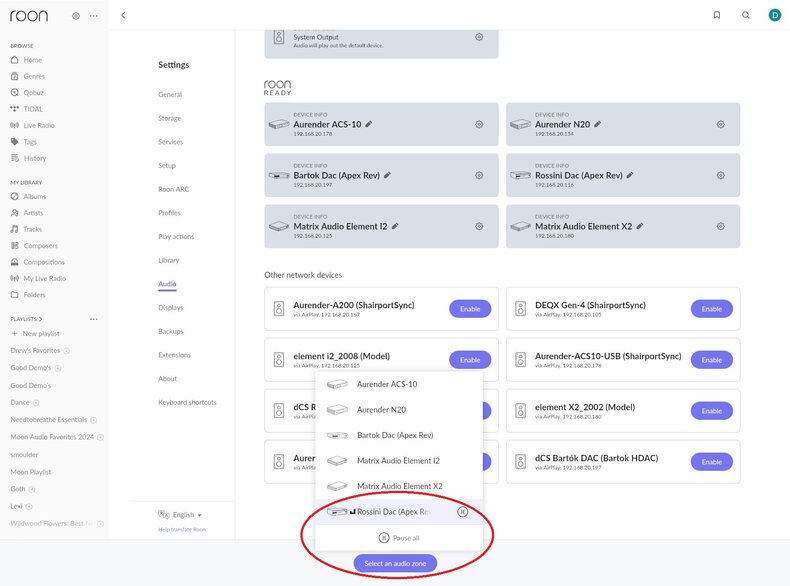Go to Roon ARC settings
This screenshot has height=586, width=790.
pos(173,189)
